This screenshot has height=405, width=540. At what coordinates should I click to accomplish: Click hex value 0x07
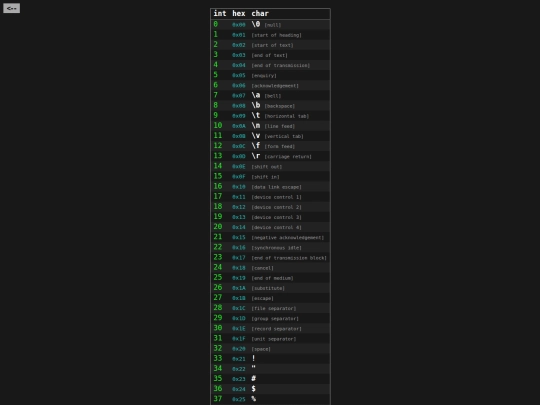pos(239,96)
